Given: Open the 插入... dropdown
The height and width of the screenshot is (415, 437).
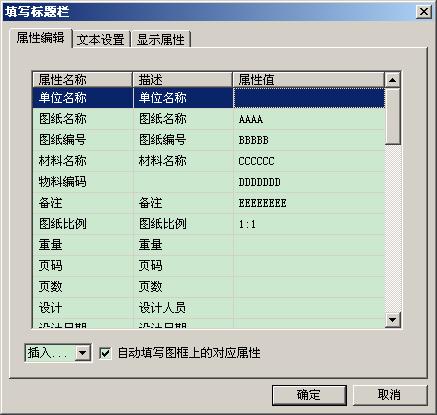Looking at the screenshot, I should (83, 353).
